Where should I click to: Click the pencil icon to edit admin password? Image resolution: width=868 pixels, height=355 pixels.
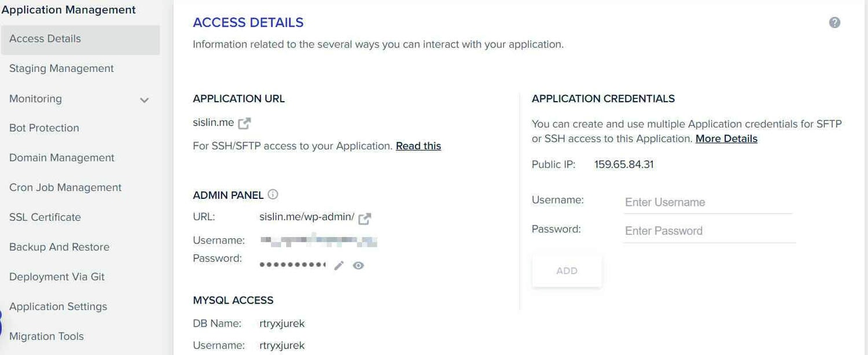339,265
